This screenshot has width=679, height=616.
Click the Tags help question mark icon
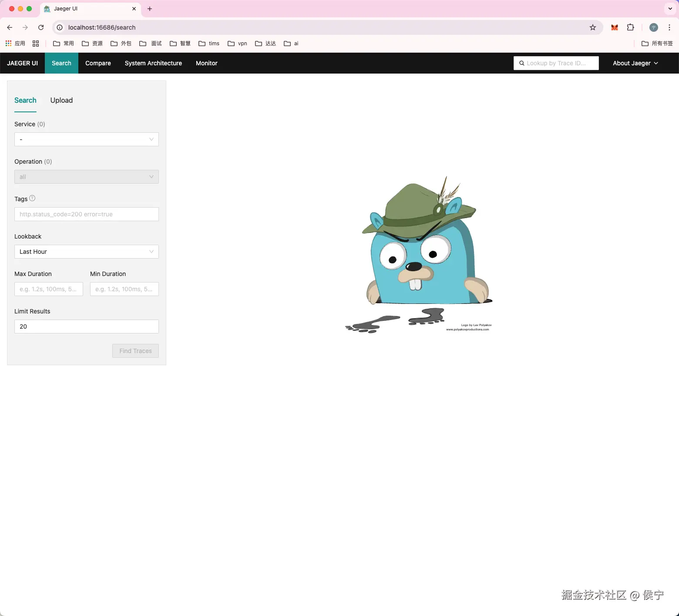pyautogui.click(x=32, y=199)
